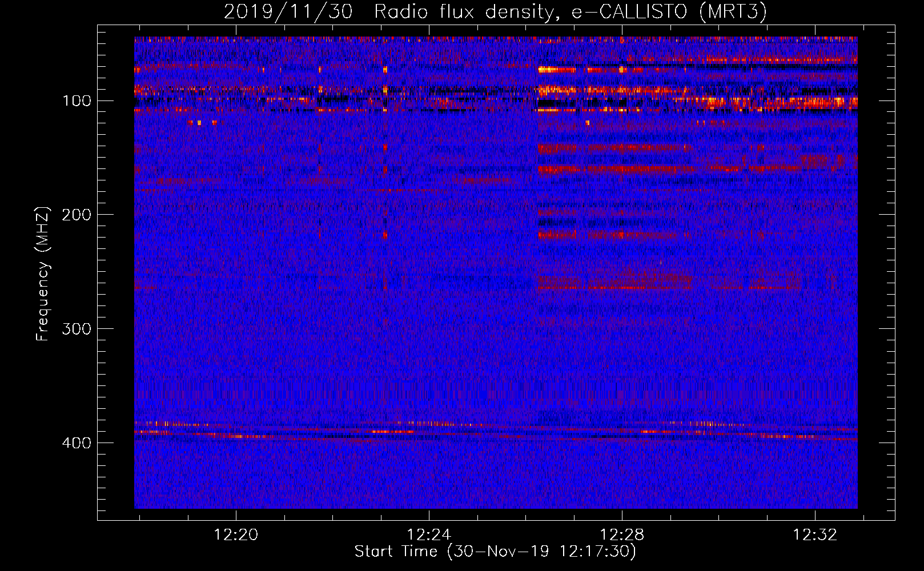Click the 300 frequency tick label
Screen dimensions: 924x571
tap(77, 329)
